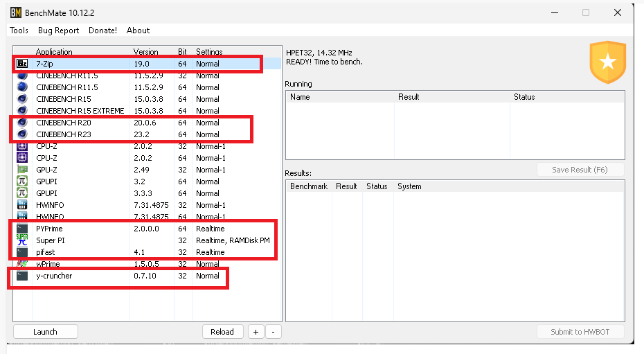
Task: Add an application with the + button
Action: coord(256,332)
